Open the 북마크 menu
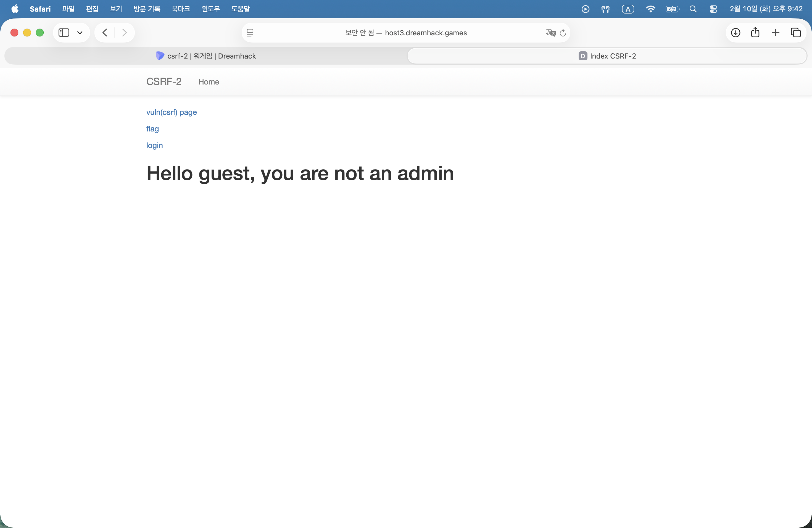Image resolution: width=812 pixels, height=528 pixels. coord(181,9)
